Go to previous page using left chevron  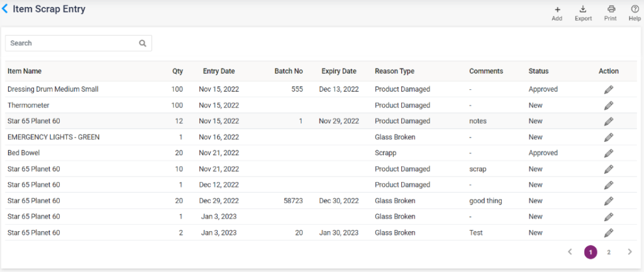tap(570, 252)
